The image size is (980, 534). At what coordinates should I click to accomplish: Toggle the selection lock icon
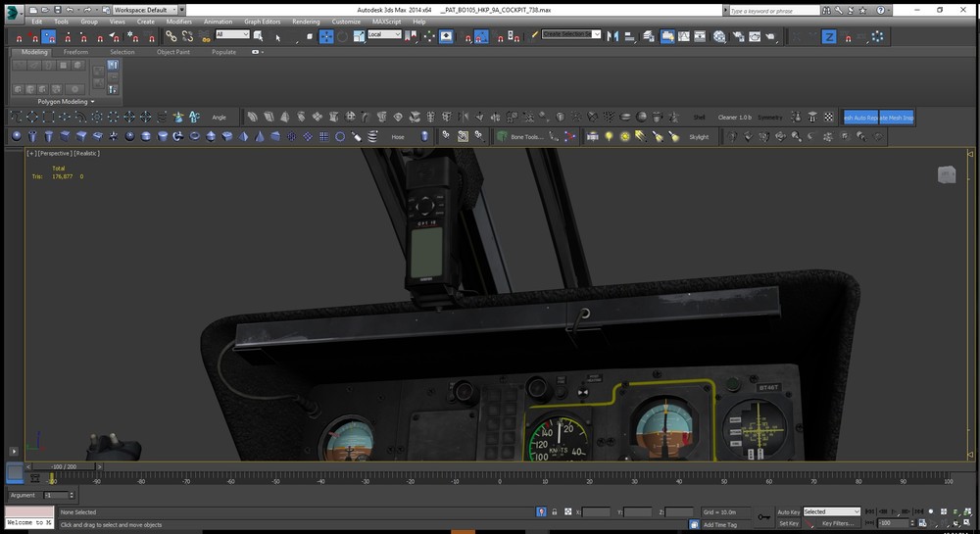555,511
